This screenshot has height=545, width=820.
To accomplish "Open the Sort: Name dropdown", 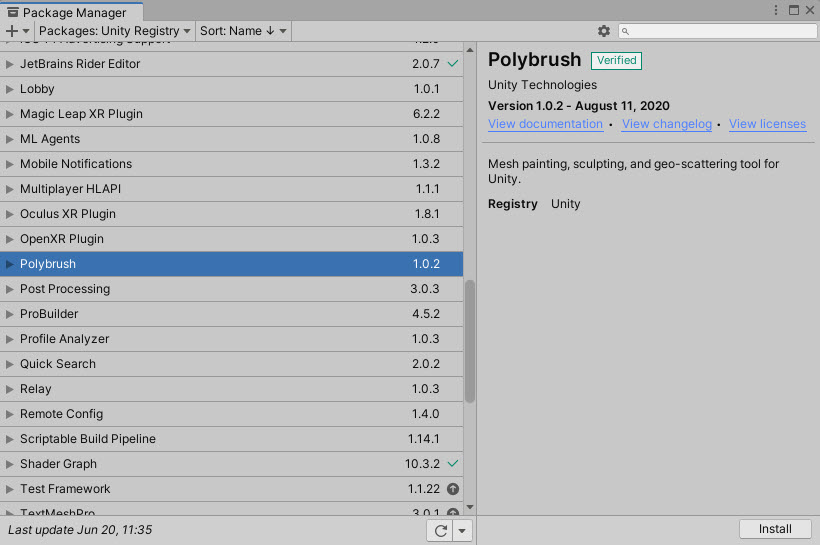I will point(243,31).
